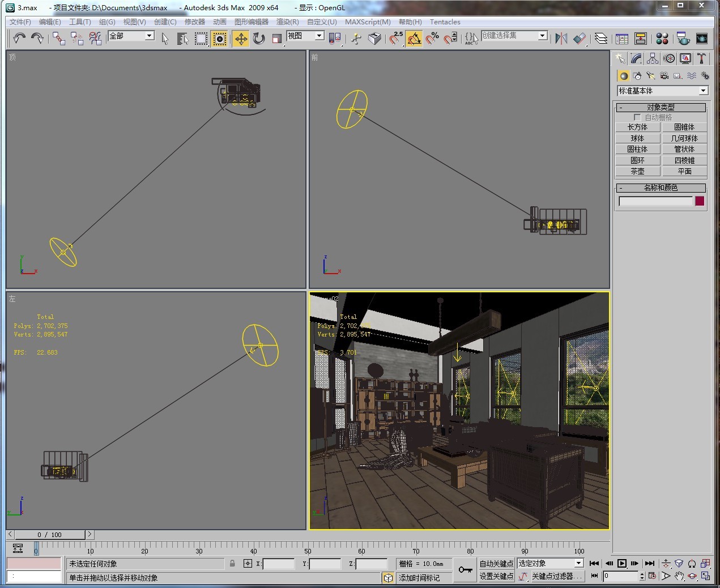Click Bind to Space Warp icon

[x=95, y=38]
